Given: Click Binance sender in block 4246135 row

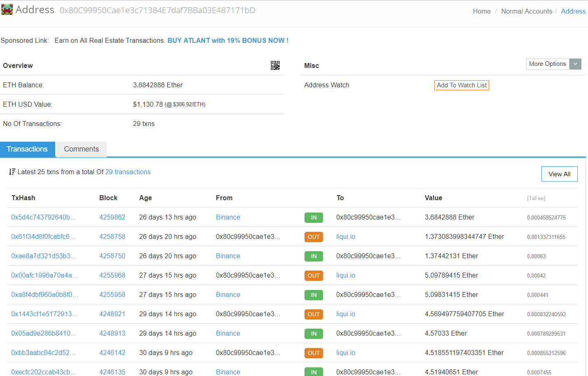Looking at the screenshot, I should pos(228,372).
